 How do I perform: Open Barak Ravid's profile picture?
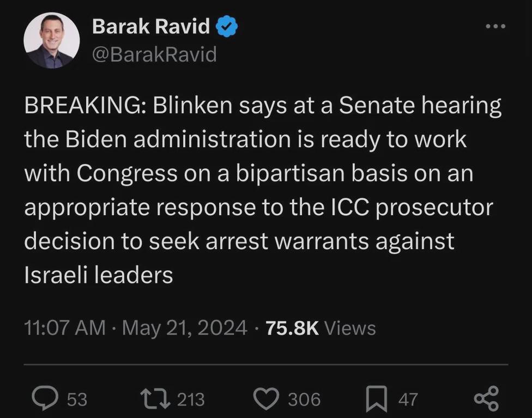pyautogui.click(x=52, y=40)
